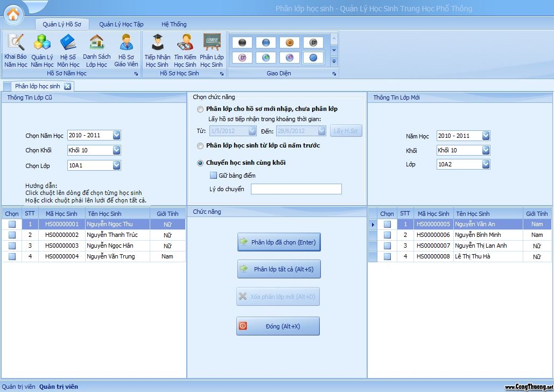This screenshot has width=554, height=392.
Task: Click Xóa phân lớp mới (Alt+D) button
Action: click(x=278, y=297)
